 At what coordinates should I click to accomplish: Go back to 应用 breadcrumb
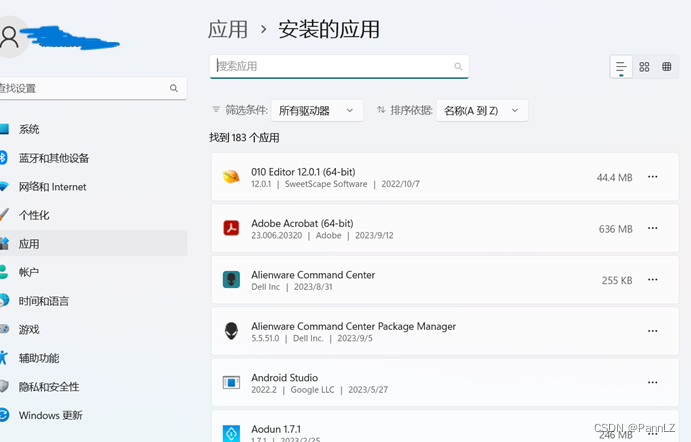click(x=227, y=30)
